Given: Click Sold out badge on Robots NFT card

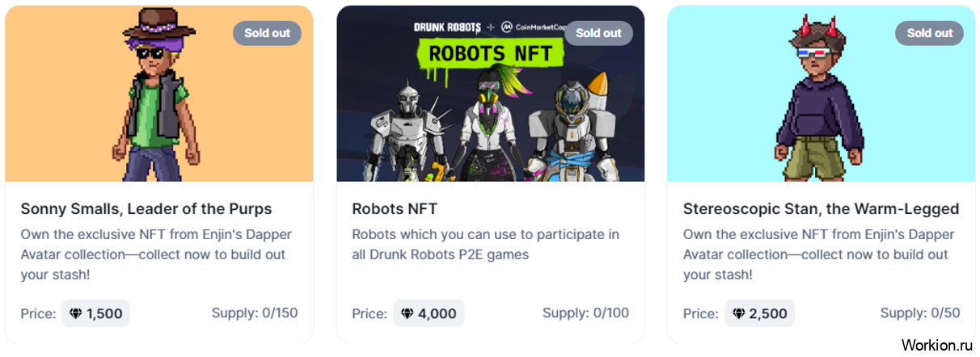Looking at the screenshot, I should pyautogui.click(x=598, y=33).
